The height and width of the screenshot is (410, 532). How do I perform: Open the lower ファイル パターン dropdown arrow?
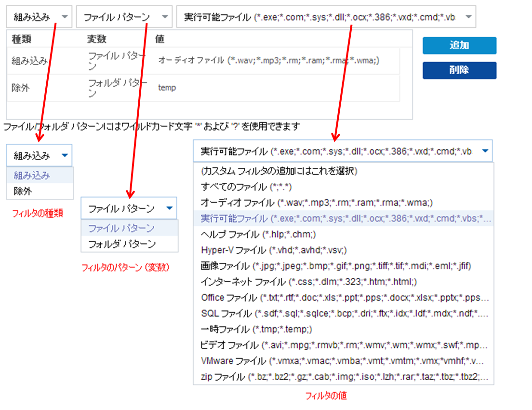coord(169,208)
